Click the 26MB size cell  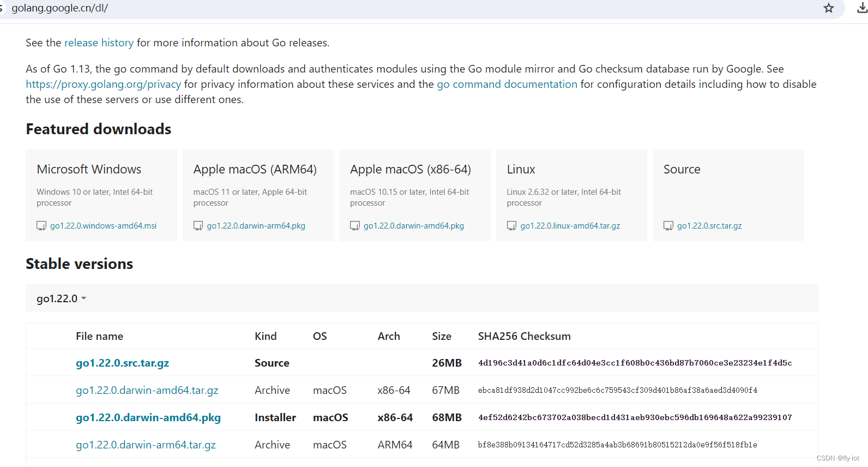(447, 363)
